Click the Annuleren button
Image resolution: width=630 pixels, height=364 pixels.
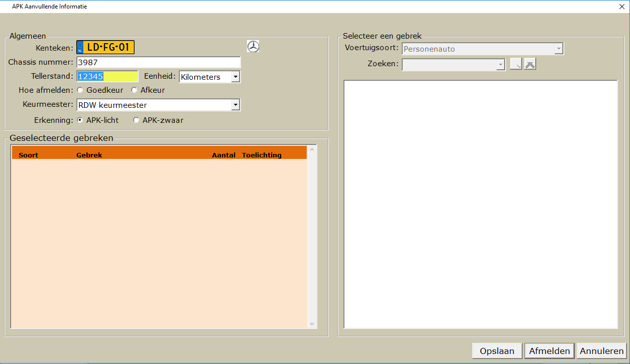pyautogui.click(x=601, y=351)
